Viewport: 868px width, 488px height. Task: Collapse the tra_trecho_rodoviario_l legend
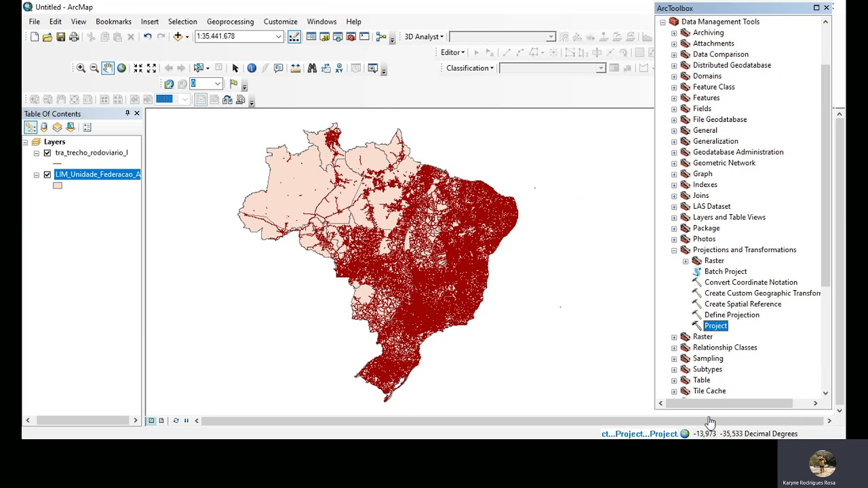37,153
